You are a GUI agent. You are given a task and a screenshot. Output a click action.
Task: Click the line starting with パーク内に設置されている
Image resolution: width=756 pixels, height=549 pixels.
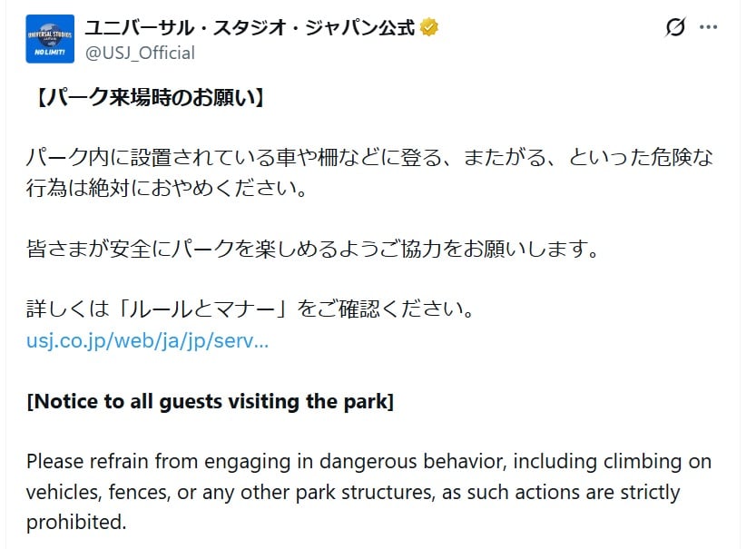pyautogui.click(x=370, y=157)
